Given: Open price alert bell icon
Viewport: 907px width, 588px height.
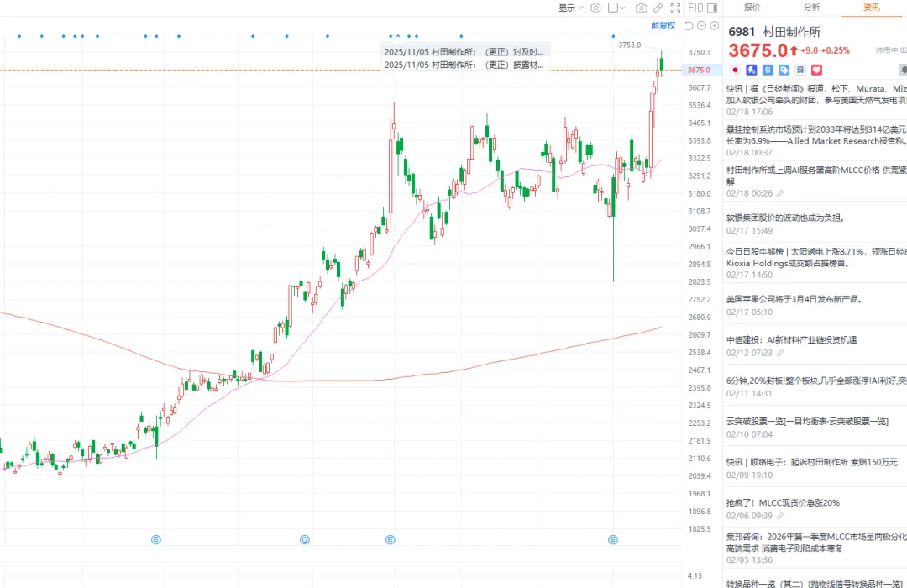Looking at the screenshot, I should (903, 70).
